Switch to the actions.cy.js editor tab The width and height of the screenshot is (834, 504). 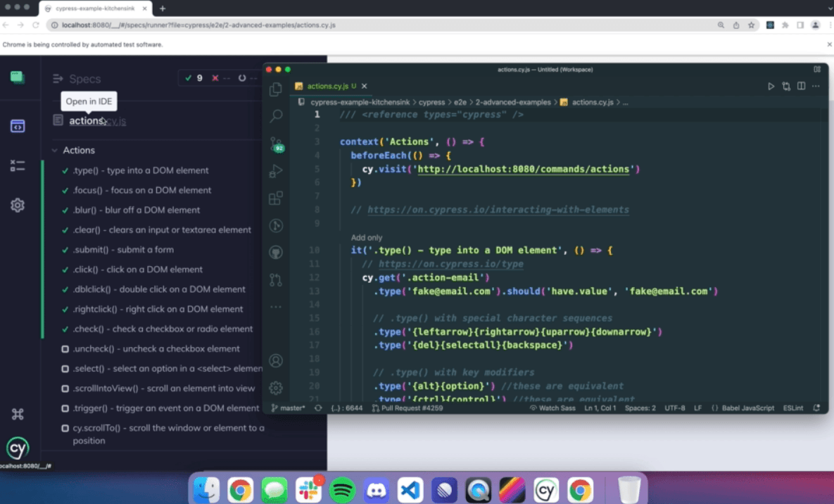(327, 86)
